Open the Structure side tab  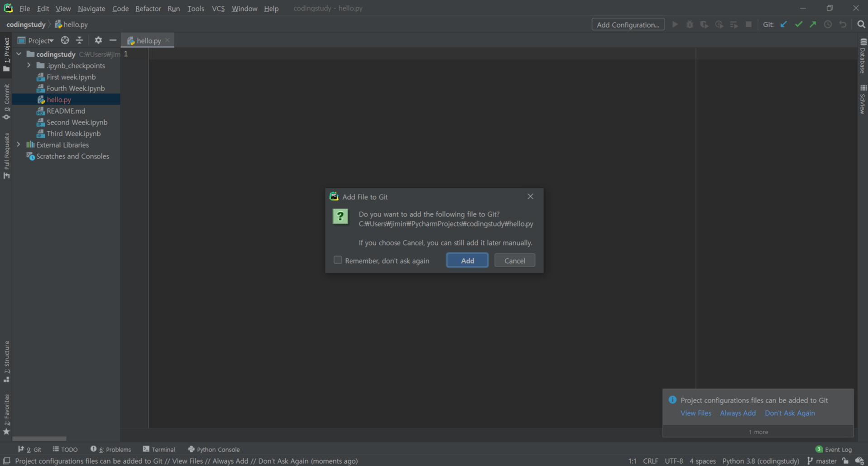click(6, 361)
